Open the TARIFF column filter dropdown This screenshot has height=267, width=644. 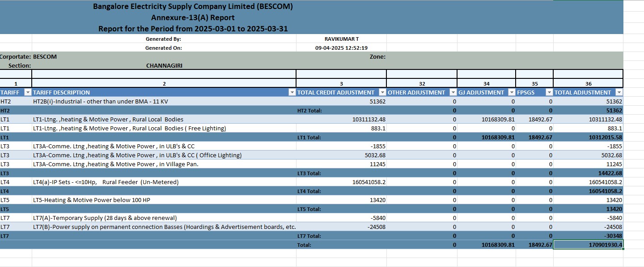(28, 92)
